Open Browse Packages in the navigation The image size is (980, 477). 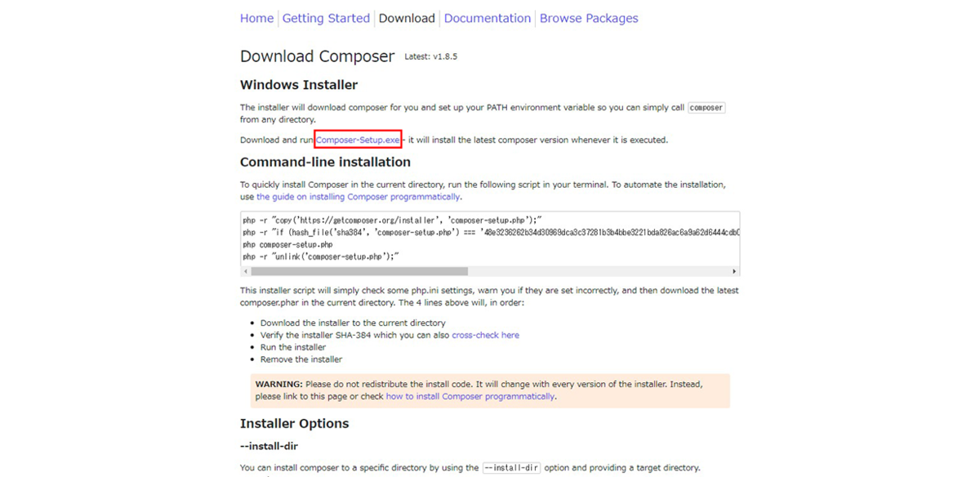[x=589, y=18]
